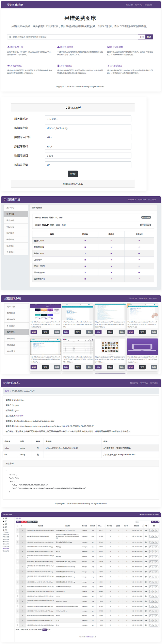This screenshot has width=162, height=644.
Task: Click the 我要申请 link
Action: click(19, 416)
